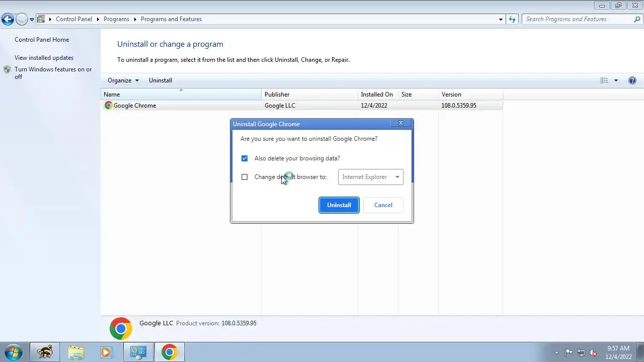
Task: Open View installed updates link
Action: pyautogui.click(x=44, y=58)
